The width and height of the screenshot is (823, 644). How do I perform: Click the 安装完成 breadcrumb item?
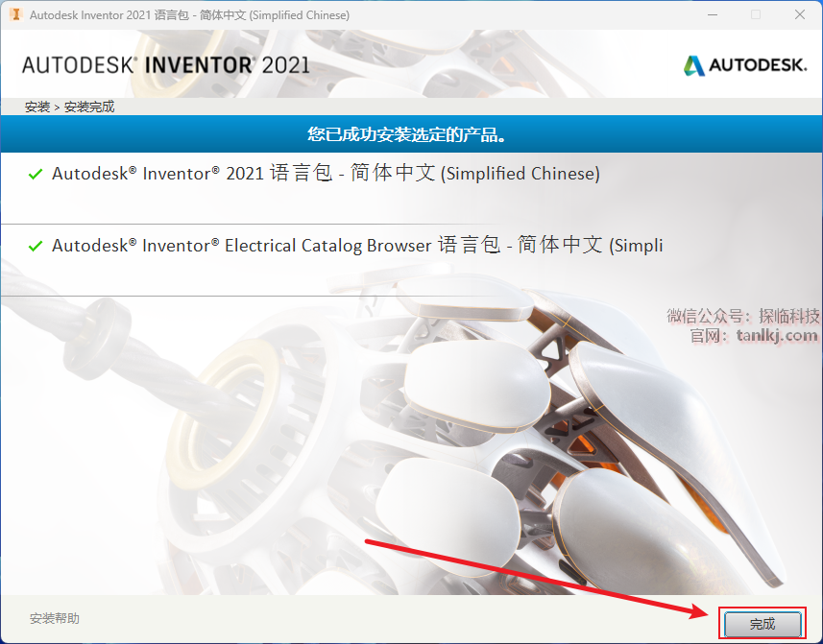89,107
